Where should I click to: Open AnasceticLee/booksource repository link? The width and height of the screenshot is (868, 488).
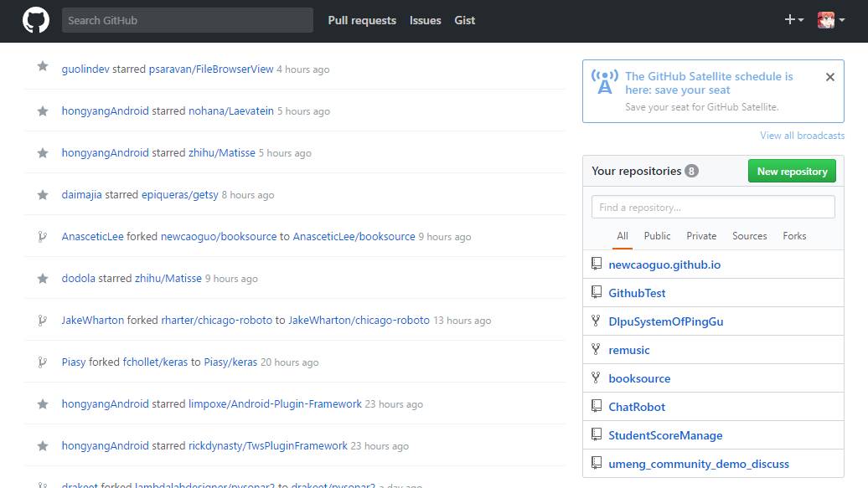(354, 236)
